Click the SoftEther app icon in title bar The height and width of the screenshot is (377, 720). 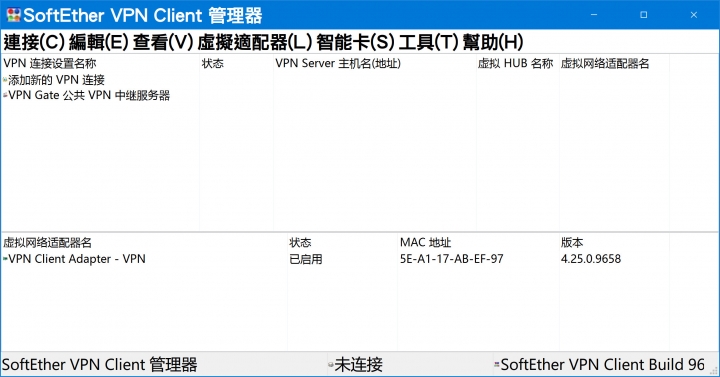coord(13,15)
